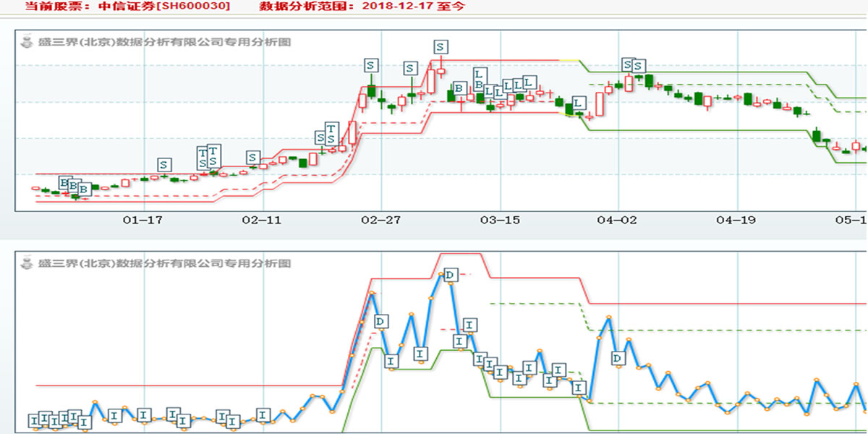Click the right S of the pair after 04-02

click(638, 67)
